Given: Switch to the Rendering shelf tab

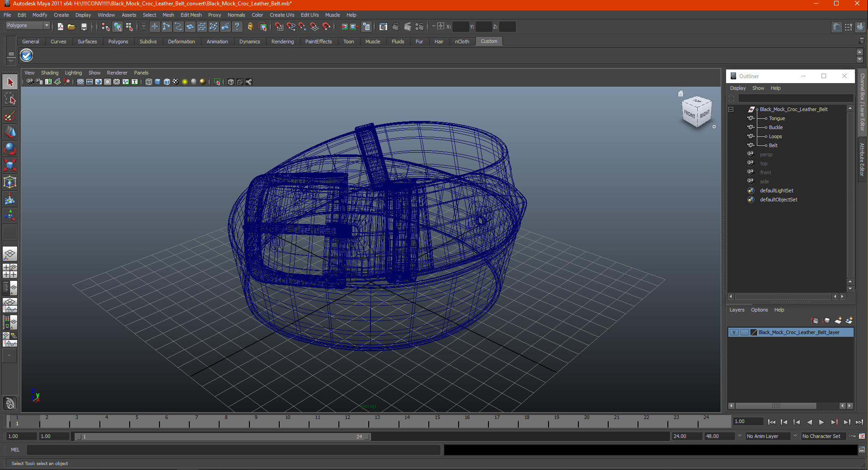Looking at the screenshot, I should (282, 42).
